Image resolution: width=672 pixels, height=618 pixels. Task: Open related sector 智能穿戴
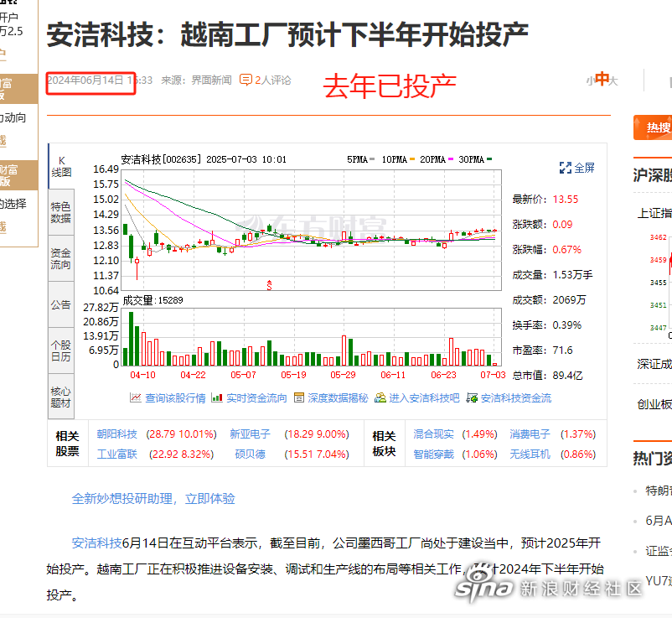433,454
